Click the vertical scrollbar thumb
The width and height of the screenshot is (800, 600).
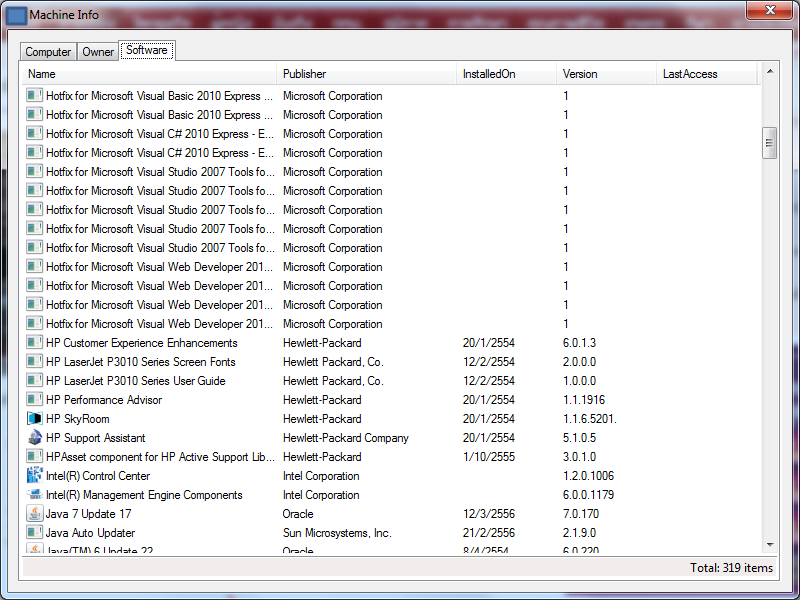(769, 143)
